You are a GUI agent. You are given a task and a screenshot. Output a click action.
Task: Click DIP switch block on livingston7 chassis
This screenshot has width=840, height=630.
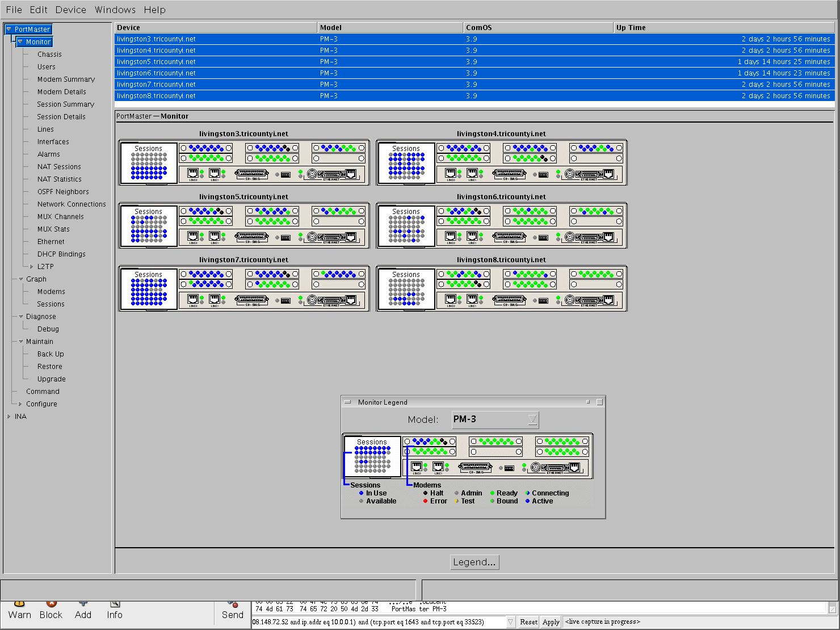(x=286, y=301)
